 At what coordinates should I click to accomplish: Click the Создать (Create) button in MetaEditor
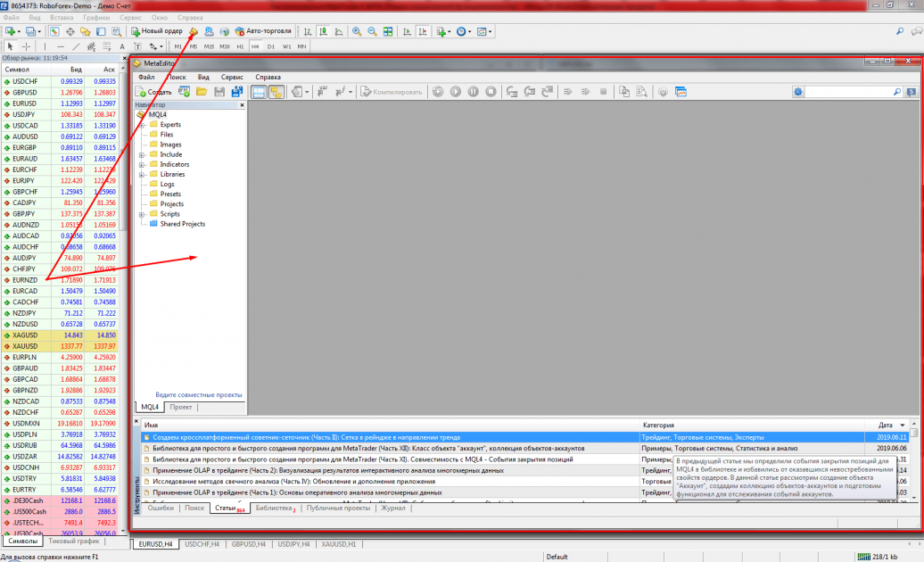153,91
